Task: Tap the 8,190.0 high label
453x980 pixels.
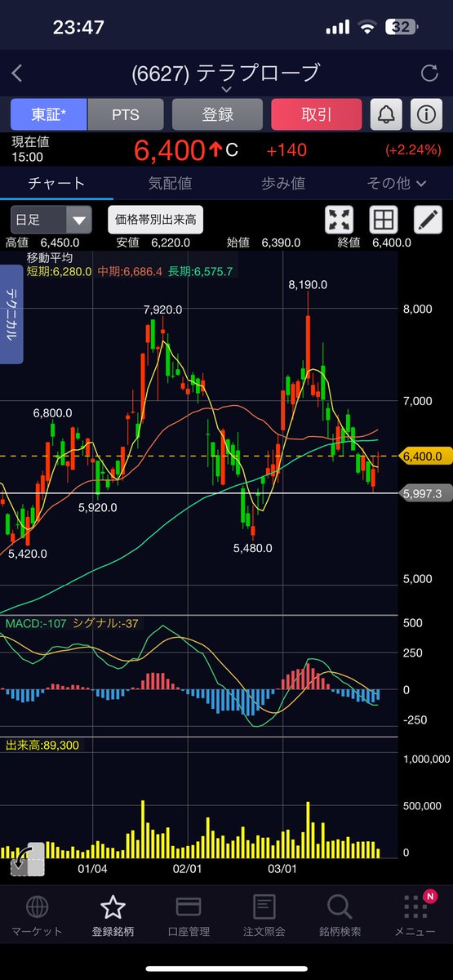Action: (x=309, y=284)
